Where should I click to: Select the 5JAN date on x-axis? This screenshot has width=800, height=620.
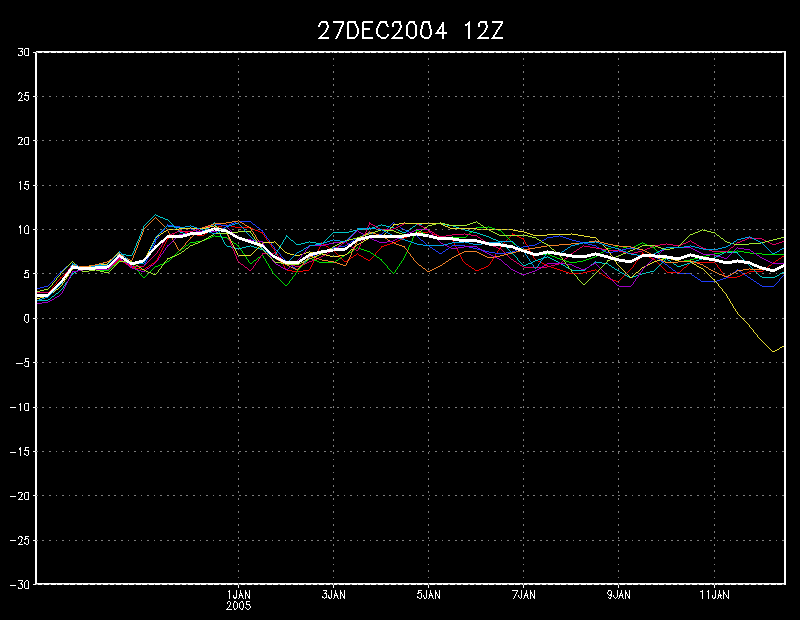[428, 594]
